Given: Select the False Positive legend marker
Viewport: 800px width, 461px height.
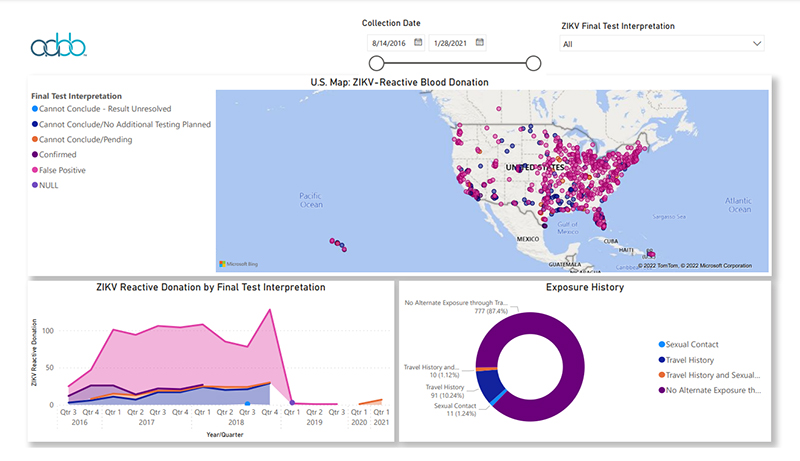Looking at the screenshot, I should [x=35, y=170].
